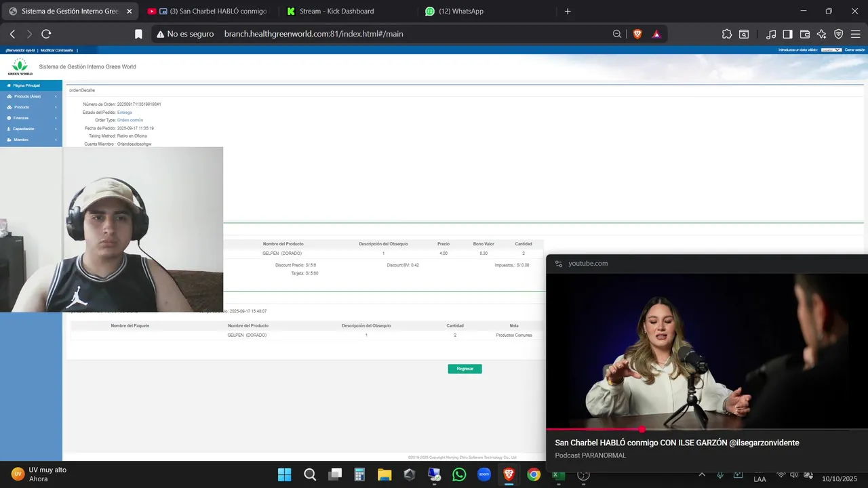Expand Capacitación sidebar menu

(31, 129)
